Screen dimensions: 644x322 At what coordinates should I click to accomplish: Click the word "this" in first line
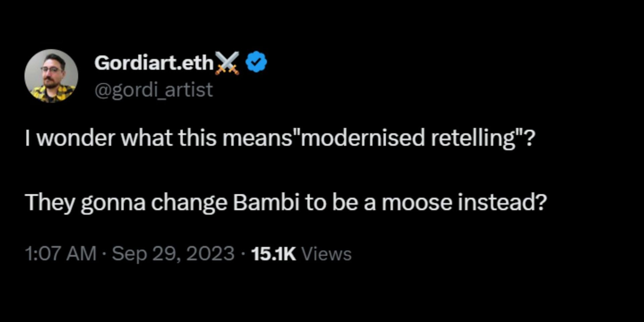tap(197, 138)
